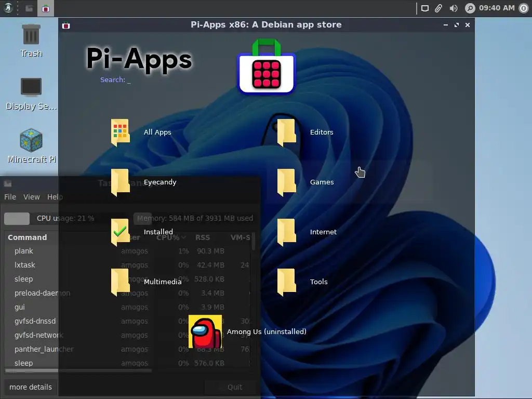Open the volume control tray icon
Image resolution: width=532 pixels, height=399 pixels.
tap(454, 8)
